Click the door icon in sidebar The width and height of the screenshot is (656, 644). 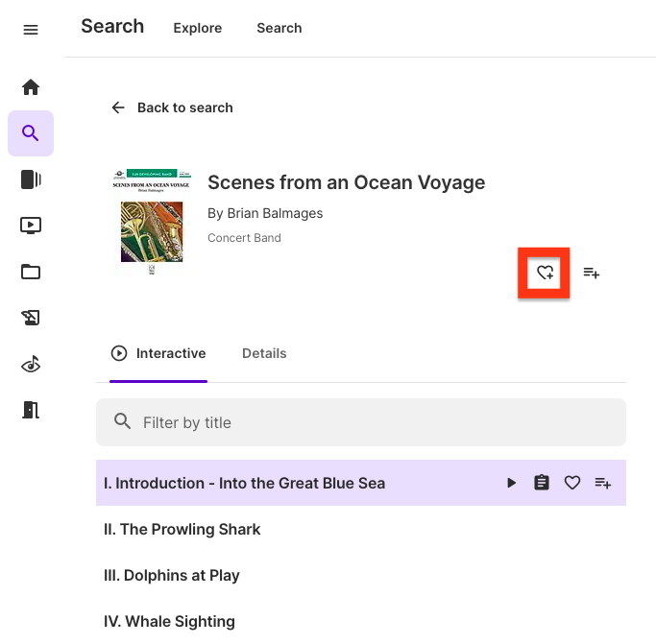pyautogui.click(x=31, y=410)
